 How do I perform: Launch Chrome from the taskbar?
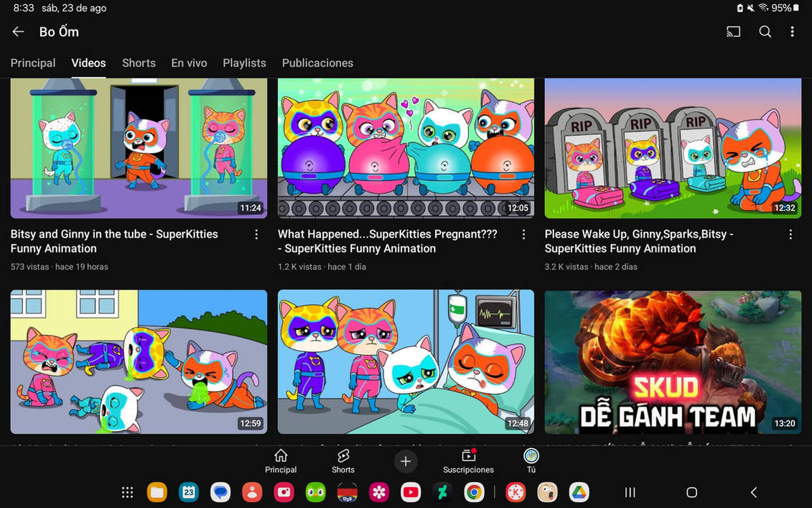click(x=474, y=492)
